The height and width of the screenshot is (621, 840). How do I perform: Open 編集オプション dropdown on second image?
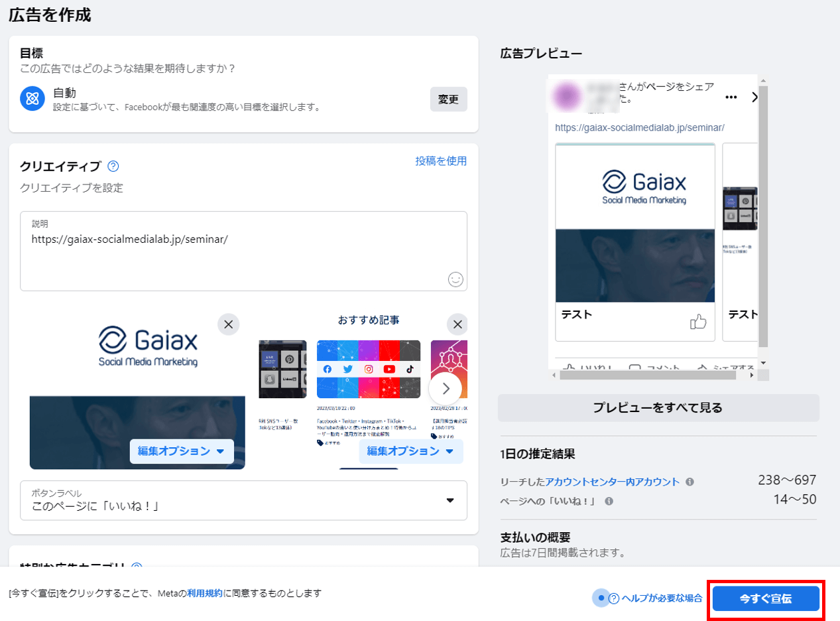[410, 451]
